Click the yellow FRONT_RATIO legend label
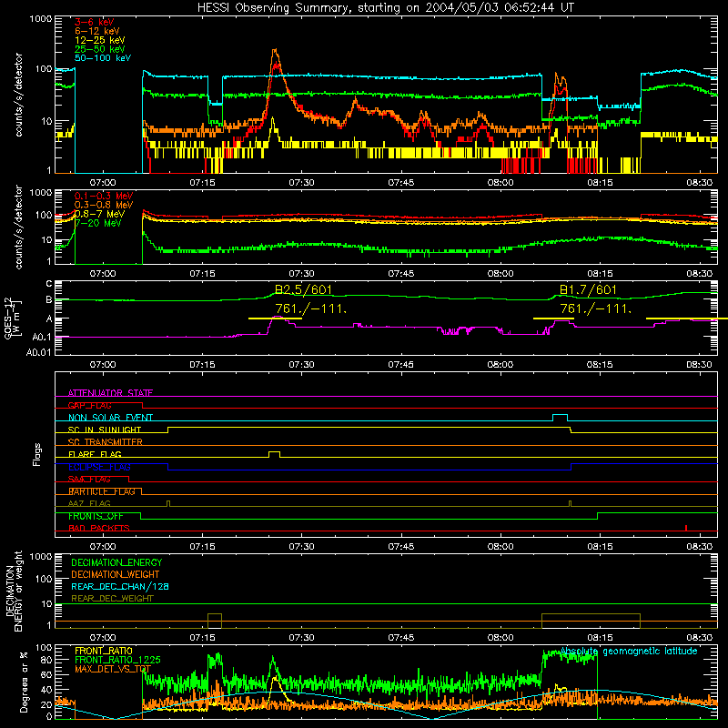This screenshot has width=728, height=728. pos(104,651)
